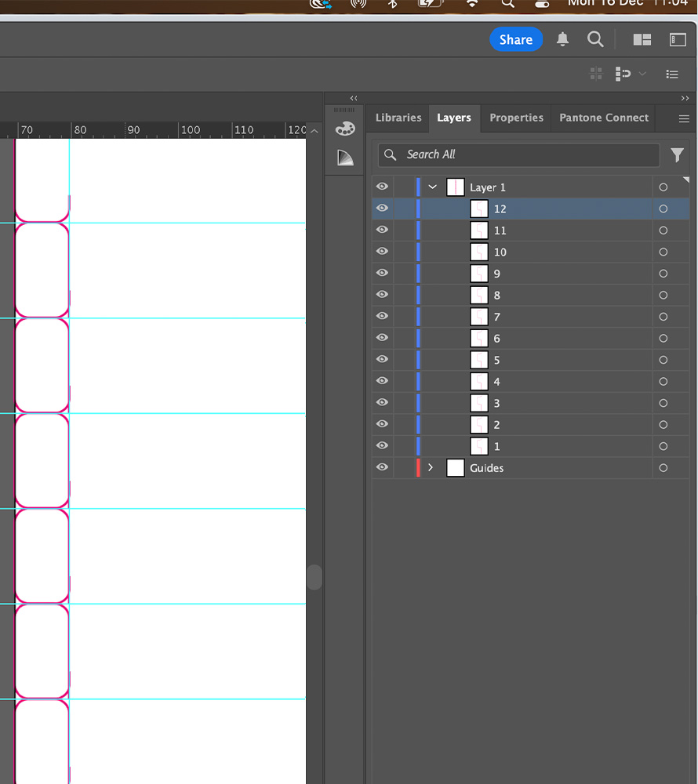The height and width of the screenshot is (784, 698).
Task: Select the sublayer named 2
Action: click(496, 424)
